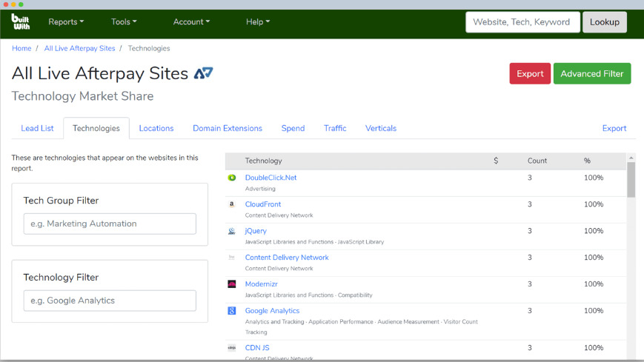Click the Content Delivery Network row icon
The height and width of the screenshot is (362, 644).
pyautogui.click(x=232, y=258)
